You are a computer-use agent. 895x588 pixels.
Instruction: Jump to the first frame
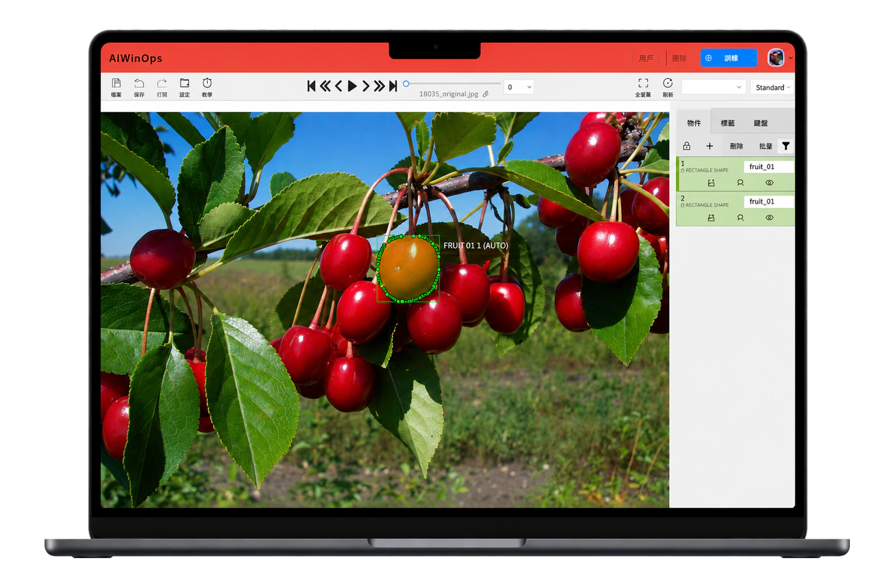tap(311, 87)
